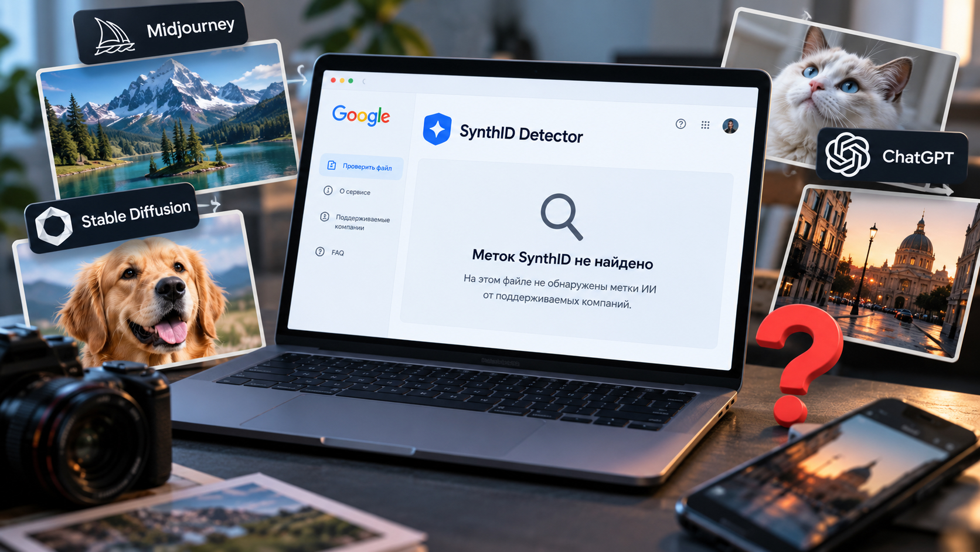The image size is (980, 552).
Task: Click the text На этом файле не обнаружены метки ИИ
Action: point(560,284)
